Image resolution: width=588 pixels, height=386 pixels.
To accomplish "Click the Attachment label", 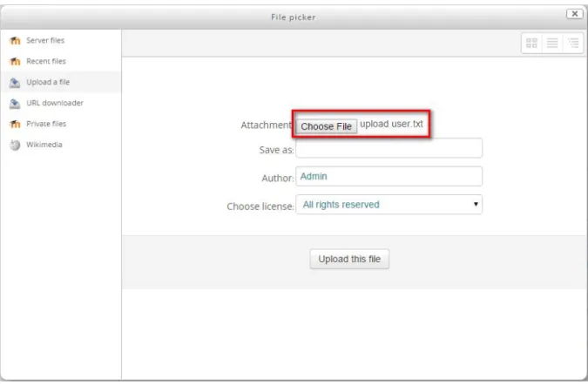I will 267,125.
